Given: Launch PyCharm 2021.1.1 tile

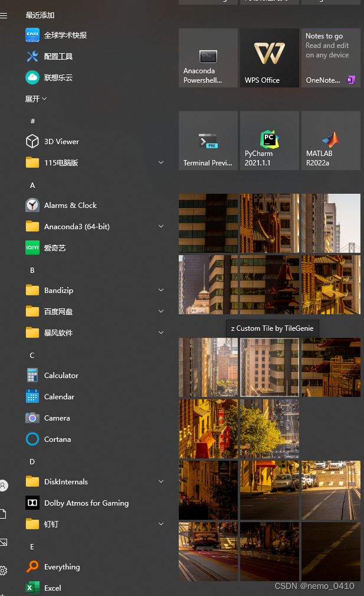Looking at the screenshot, I should 269,141.
